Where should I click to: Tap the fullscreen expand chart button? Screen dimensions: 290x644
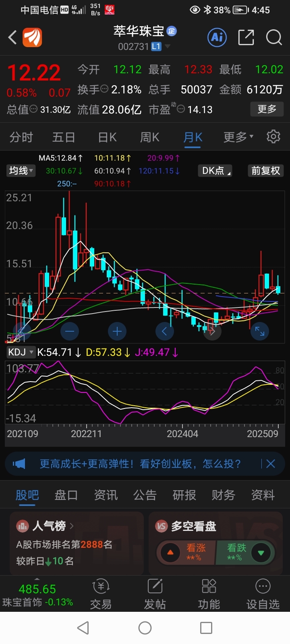(260, 331)
